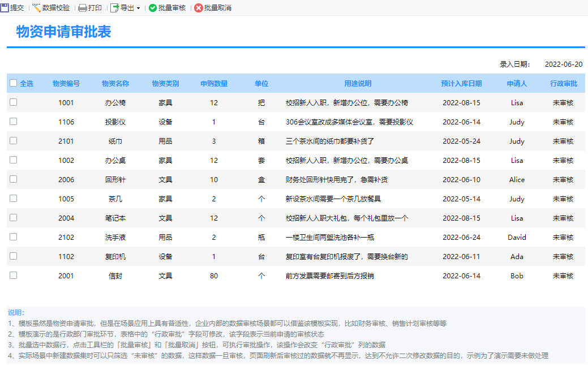588x366 pixels.
Task: Select the checkbox beside 信封 item 2001
Action: coord(14,275)
